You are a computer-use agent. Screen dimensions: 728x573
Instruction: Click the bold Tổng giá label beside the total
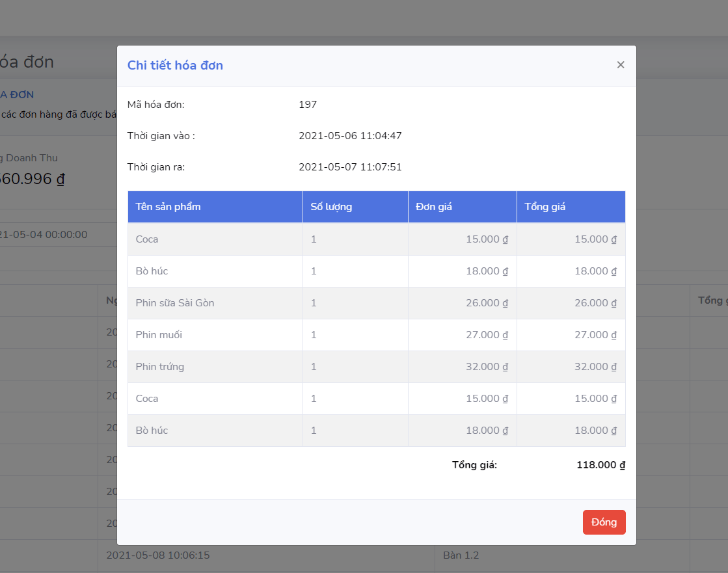(474, 465)
